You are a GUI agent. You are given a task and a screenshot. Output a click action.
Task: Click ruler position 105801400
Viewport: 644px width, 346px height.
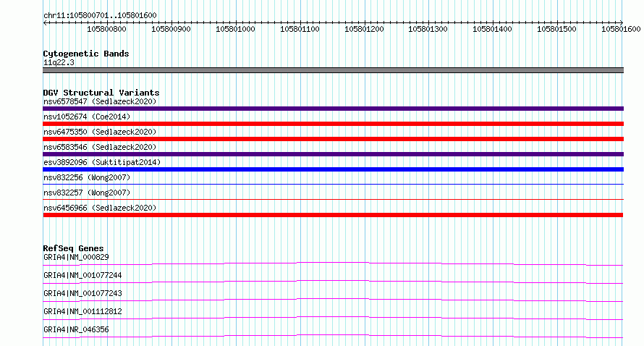pyautogui.click(x=493, y=29)
